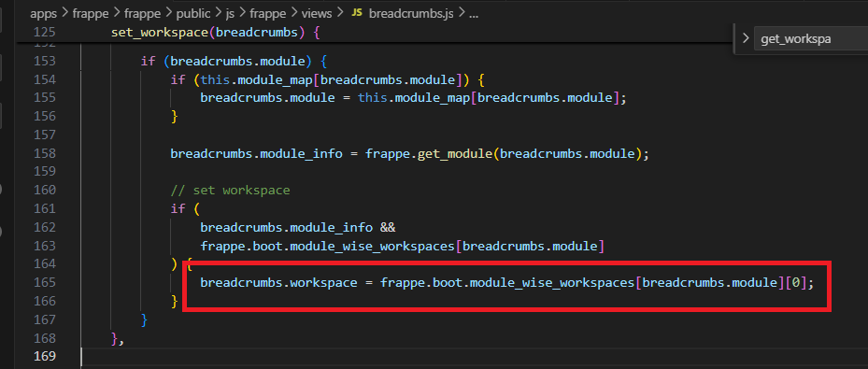The image size is (868, 369).
Task: Select line number 155
Action: click(x=45, y=97)
